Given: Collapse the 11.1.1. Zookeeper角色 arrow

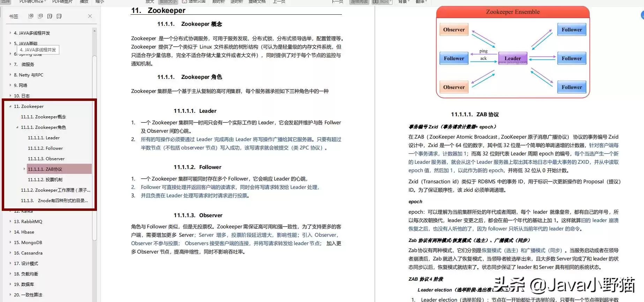Looking at the screenshot, I should coord(17,127).
